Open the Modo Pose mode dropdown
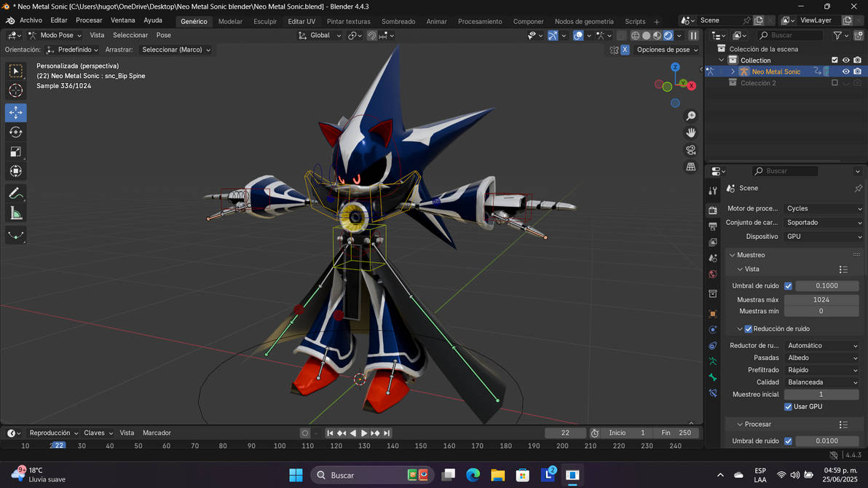Viewport: 868px width, 488px height. (x=54, y=35)
